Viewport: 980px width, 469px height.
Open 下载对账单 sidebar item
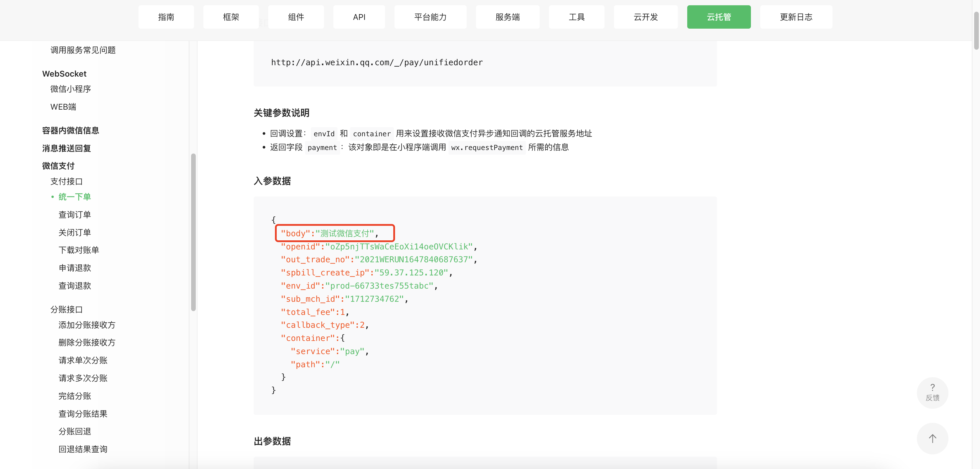pos(79,250)
